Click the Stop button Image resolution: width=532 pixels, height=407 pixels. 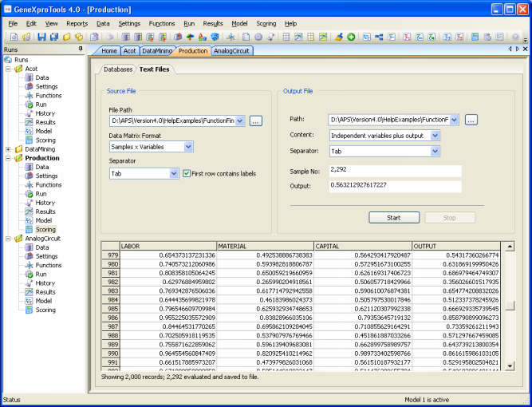pyautogui.click(x=450, y=218)
